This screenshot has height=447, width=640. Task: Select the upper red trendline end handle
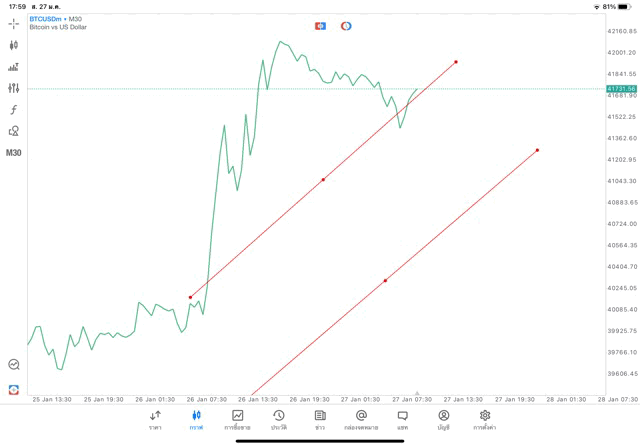[x=456, y=62]
